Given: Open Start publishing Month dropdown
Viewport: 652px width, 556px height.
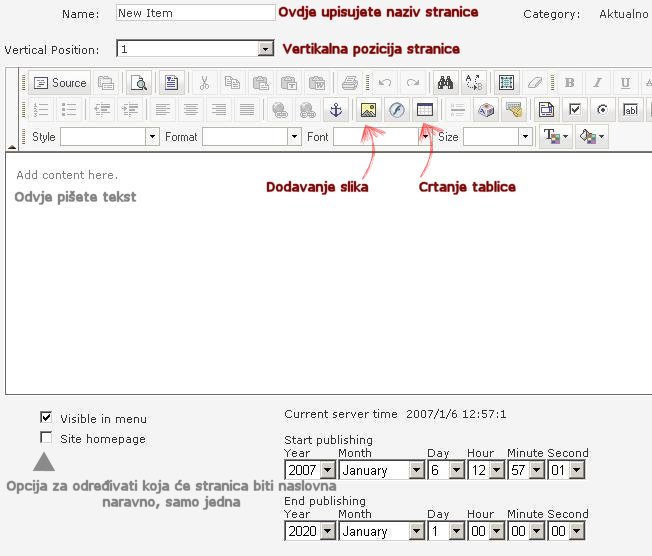Looking at the screenshot, I should coord(416,469).
